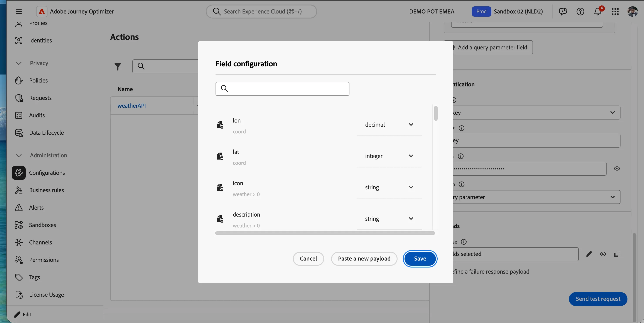Open the app switcher grid
This screenshot has height=323, width=644.
[x=615, y=12]
